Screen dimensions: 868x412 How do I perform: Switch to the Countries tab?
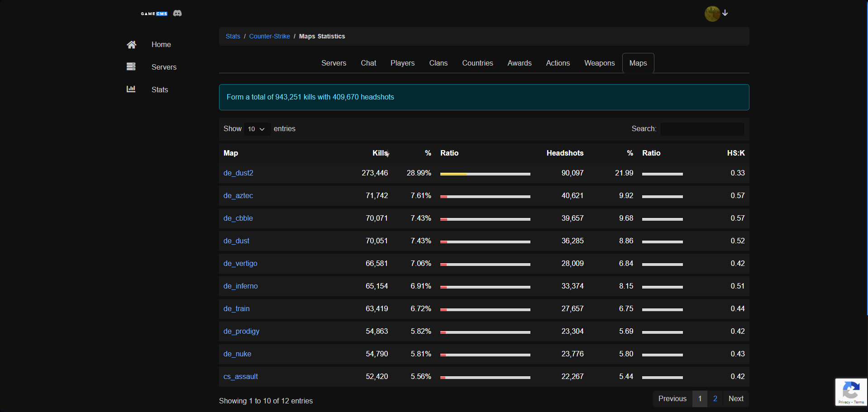[477, 63]
